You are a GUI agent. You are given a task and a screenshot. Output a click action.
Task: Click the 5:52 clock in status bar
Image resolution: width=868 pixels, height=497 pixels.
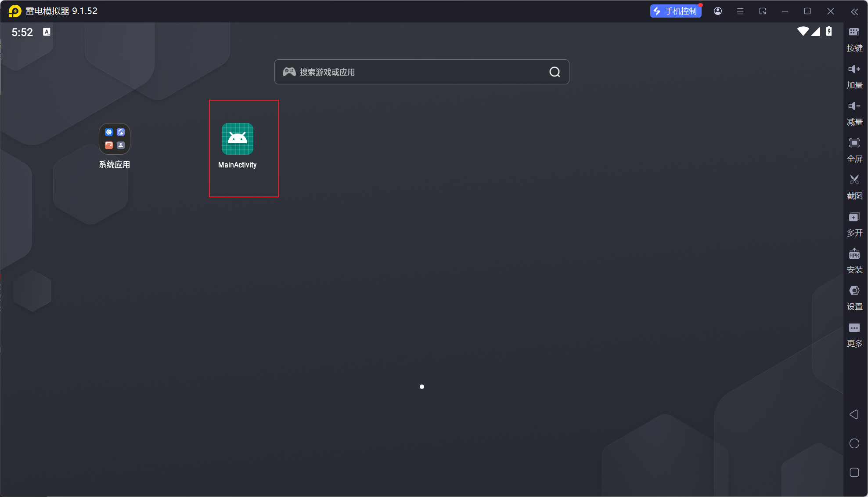tap(22, 32)
